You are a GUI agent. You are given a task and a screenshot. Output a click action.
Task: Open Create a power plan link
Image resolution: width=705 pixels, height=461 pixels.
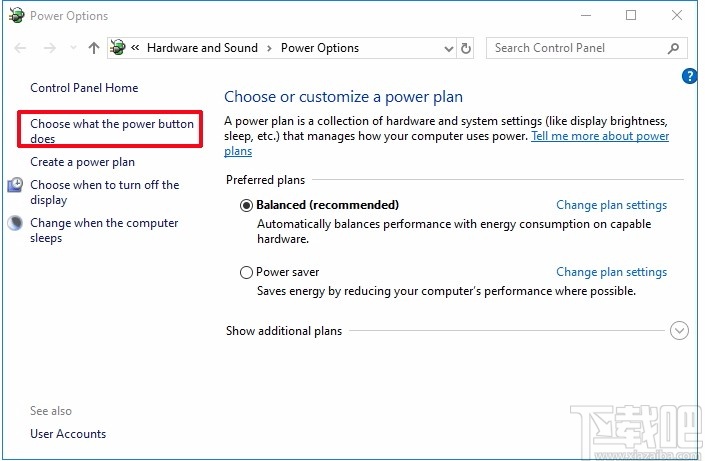coord(82,162)
